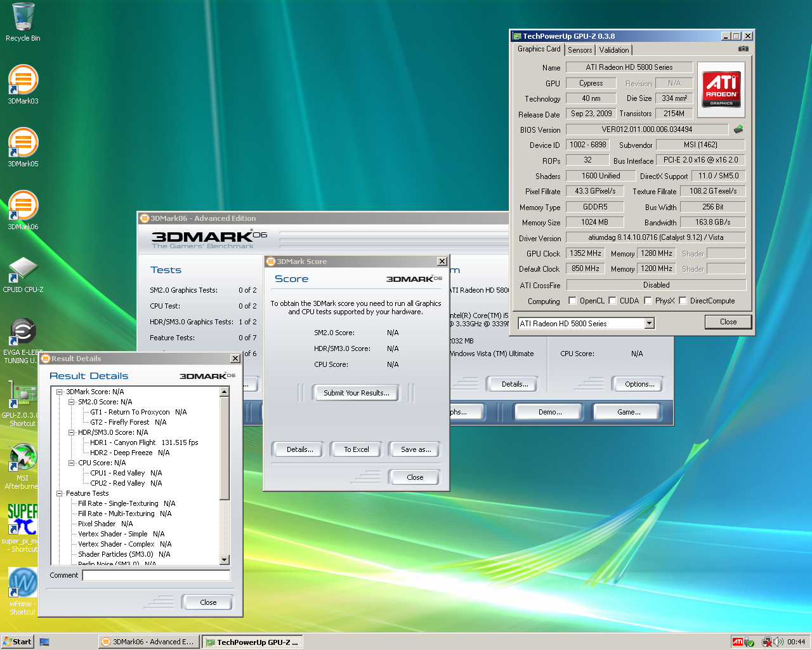Open the Recycle Bin desktop icon
The height and width of the screenshot is (650, 812).
23,22
